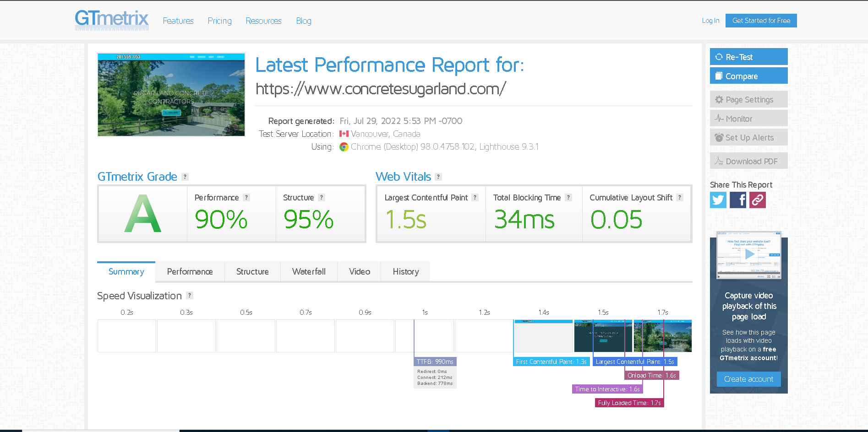Click Largest Contentful Paint help icon
The height and width of the screenshot is (432, 868).
(475, 197)
